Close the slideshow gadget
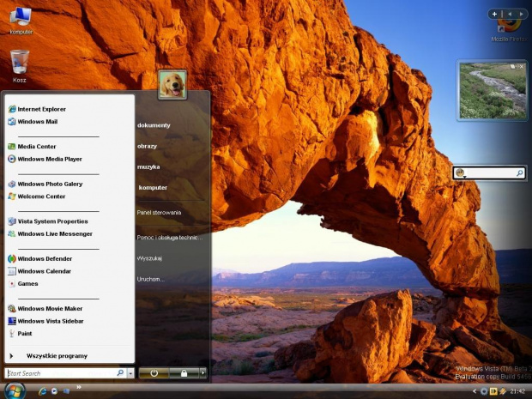The width and height of the screenshot is (532, 399). coord(522,67)
